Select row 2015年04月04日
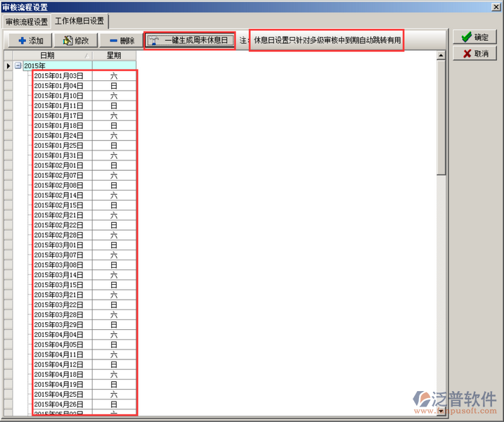 click(84, 335)
